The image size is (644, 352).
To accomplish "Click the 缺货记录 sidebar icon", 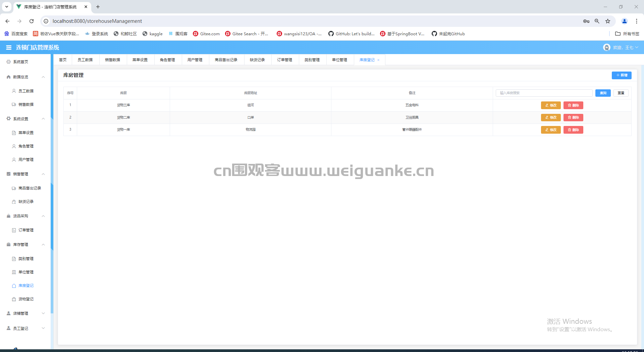I will point(14,202).
